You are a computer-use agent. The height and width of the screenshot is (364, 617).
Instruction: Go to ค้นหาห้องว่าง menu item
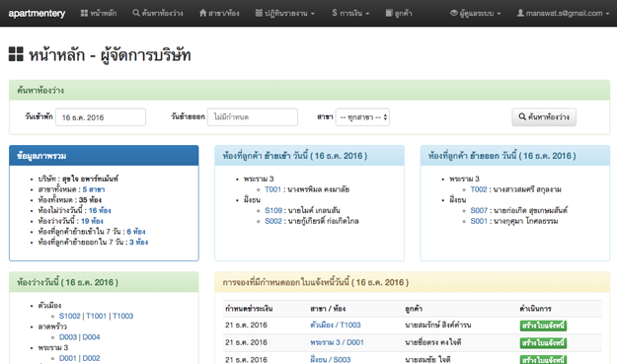(x=158, y=13)
